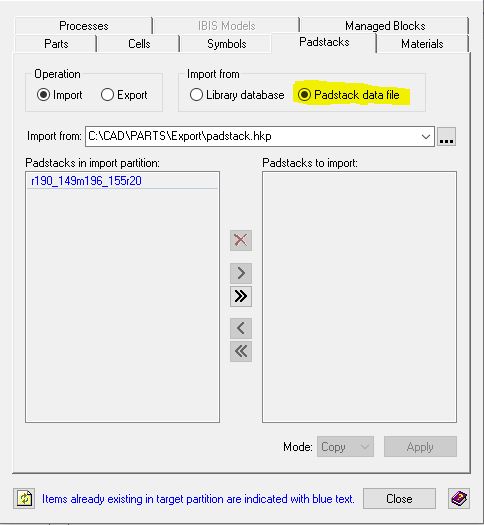Click the refresh icon at bottom left
This screenshot has height=525, width=484.
pos(24,499)
